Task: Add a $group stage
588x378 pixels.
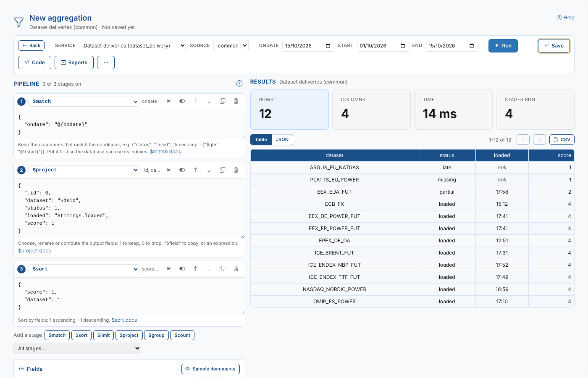Action: pyautogui.click(x=156, y=335)
